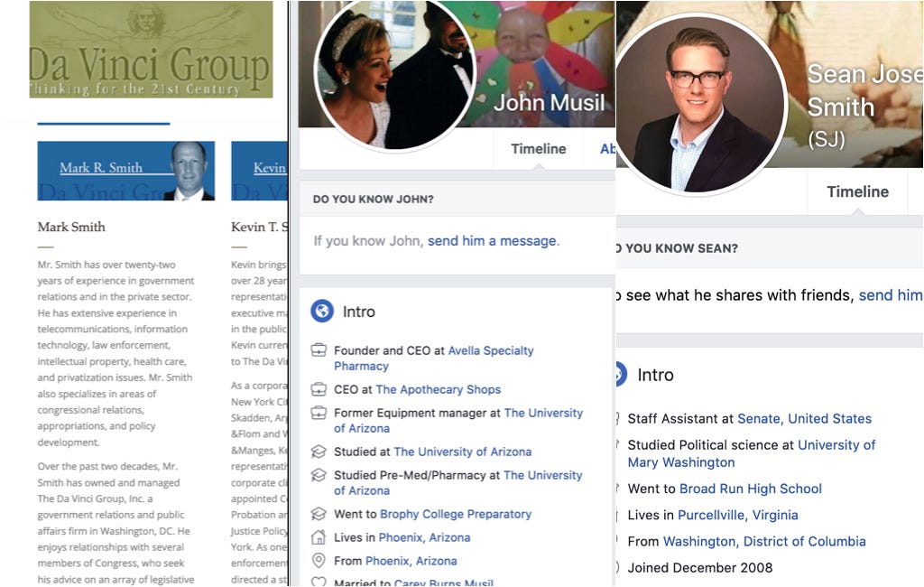Image resolution: width=924 pixels, height=587 pixels.
Task: Click 'send him a message' for John
Action: 492,241
